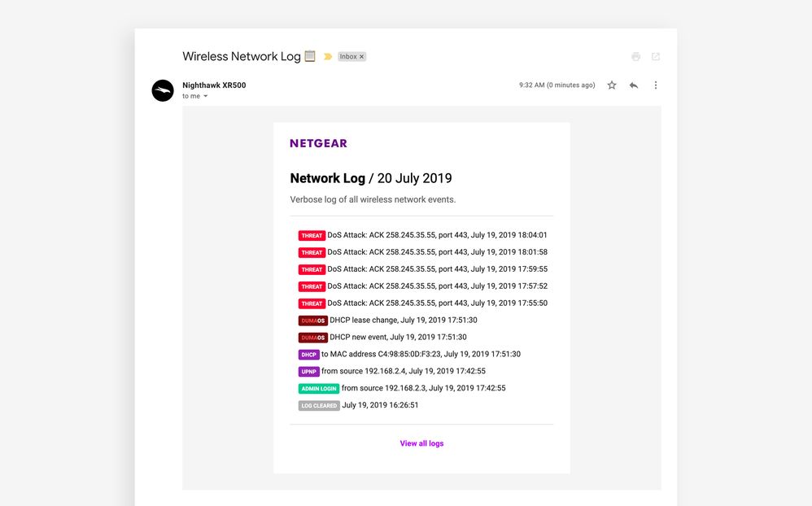Open the more options three-dot menu
812x506 pixels.
click(656, 85)
